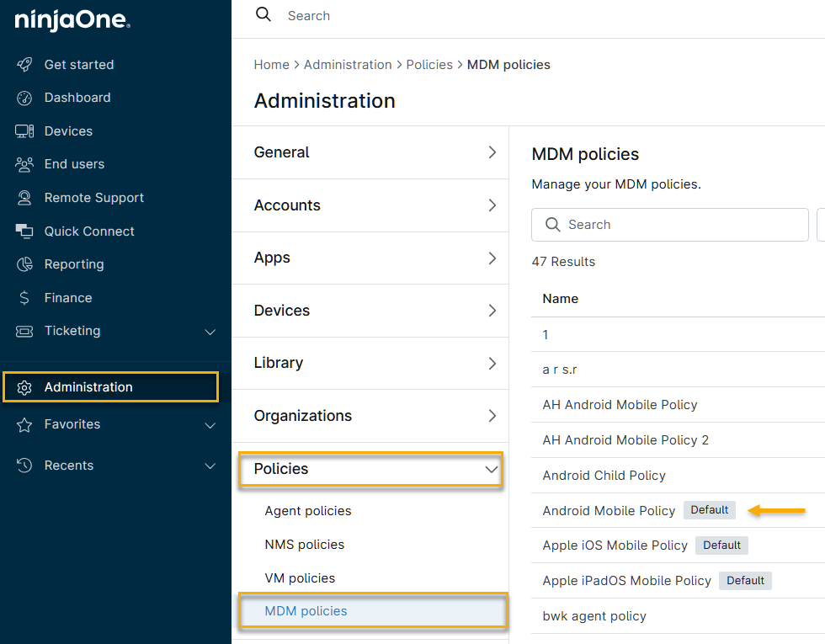Click the MDM policies Search input
The height and width of the screenshot is (644, 825).
(670, 225)
